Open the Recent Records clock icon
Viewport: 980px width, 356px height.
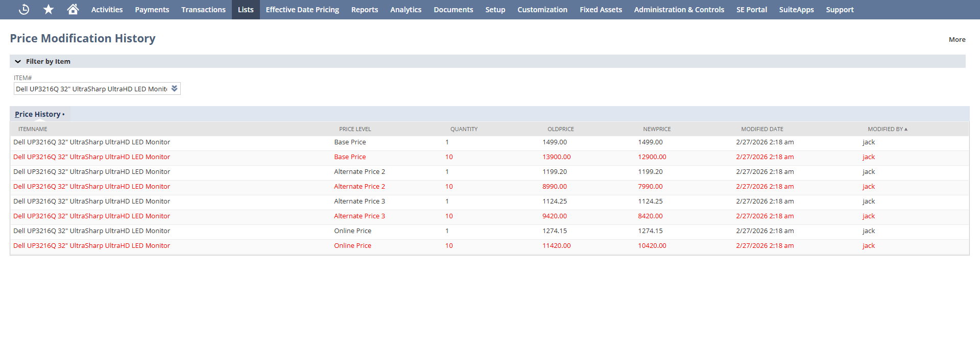coord(23,10)
